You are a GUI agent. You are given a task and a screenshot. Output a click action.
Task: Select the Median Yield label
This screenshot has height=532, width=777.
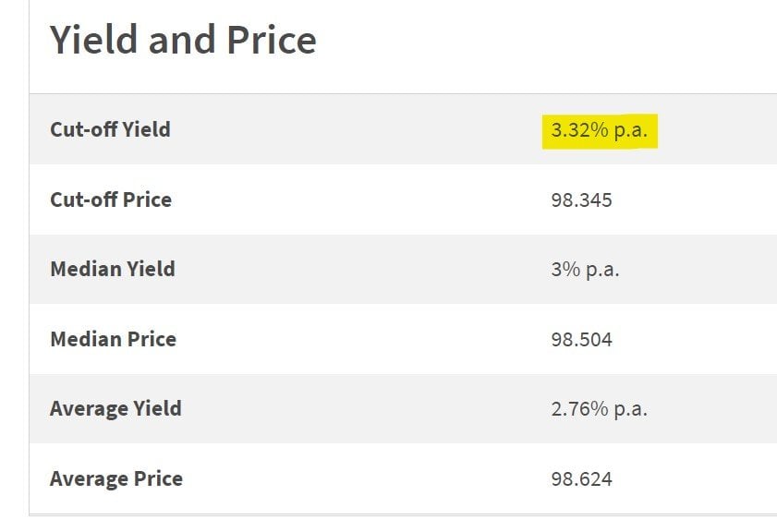tap(113, 269)
